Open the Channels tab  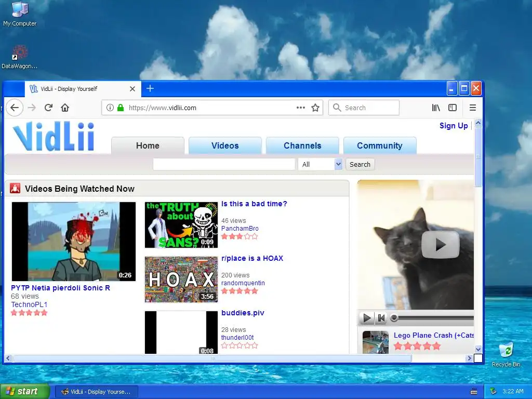pyautogui.click(x=302, y=145)
